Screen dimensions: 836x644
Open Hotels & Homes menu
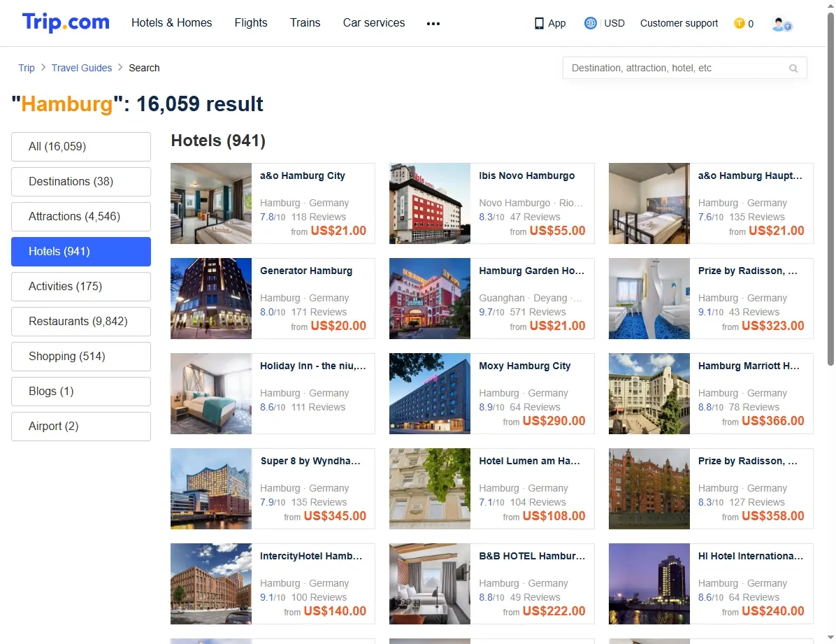(x=172, y=23)
